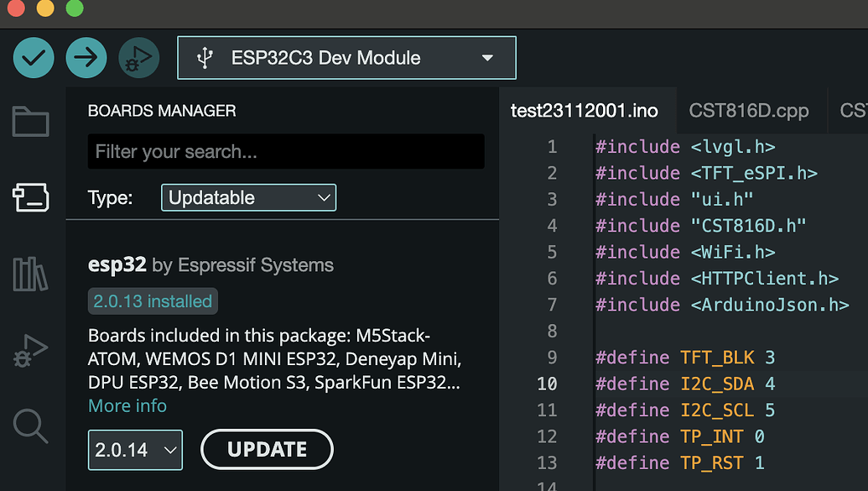Open Library Manager books icon
Viewport: 868px width, 491px height.
coord(30,274)
